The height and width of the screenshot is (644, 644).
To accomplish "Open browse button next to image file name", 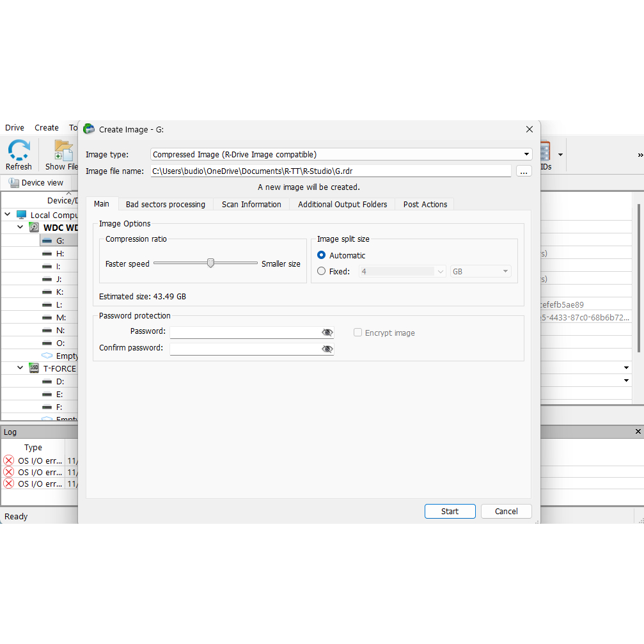I will 524,171.
